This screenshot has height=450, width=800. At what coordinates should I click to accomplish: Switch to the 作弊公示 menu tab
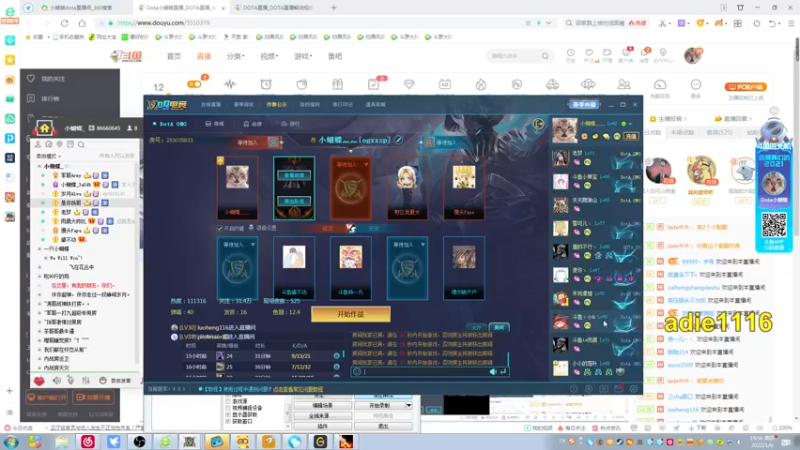coord(277,105)
